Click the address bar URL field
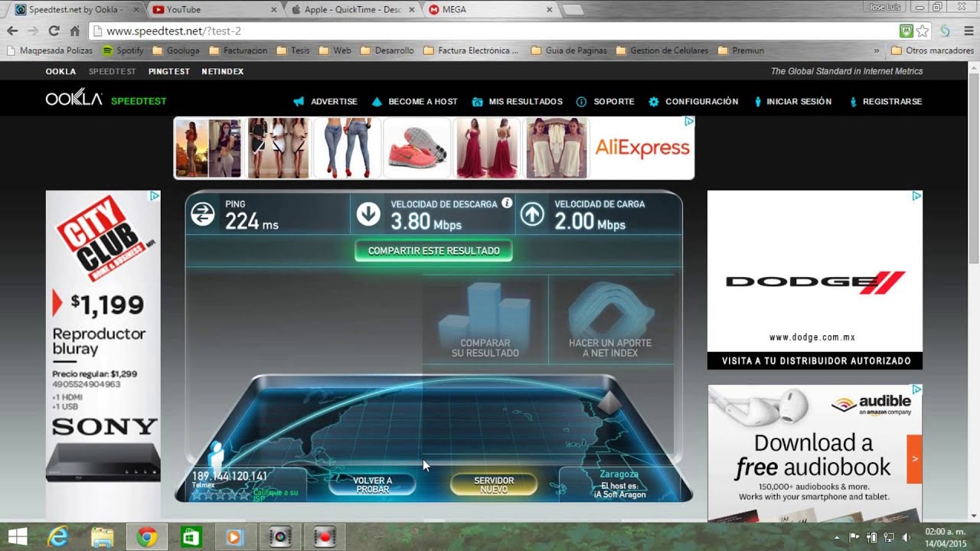This screenshot has height=551, width=980. (x=493, y=31)
